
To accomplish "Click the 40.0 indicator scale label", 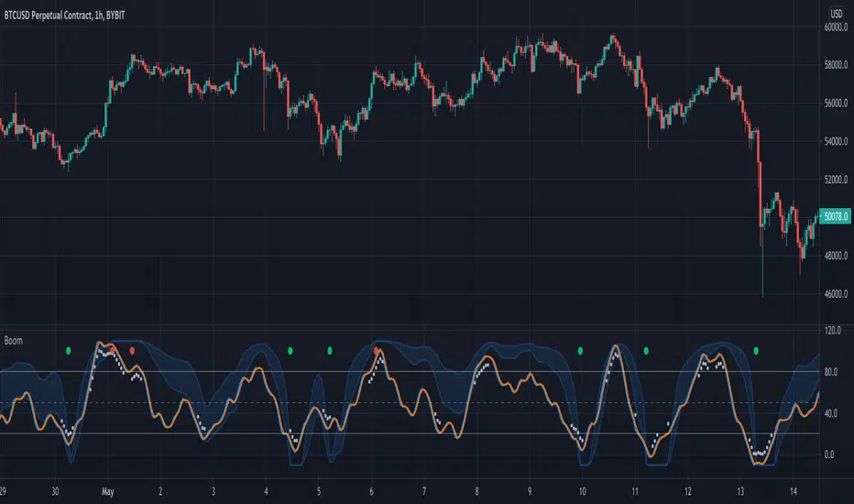I will point(830,413).
